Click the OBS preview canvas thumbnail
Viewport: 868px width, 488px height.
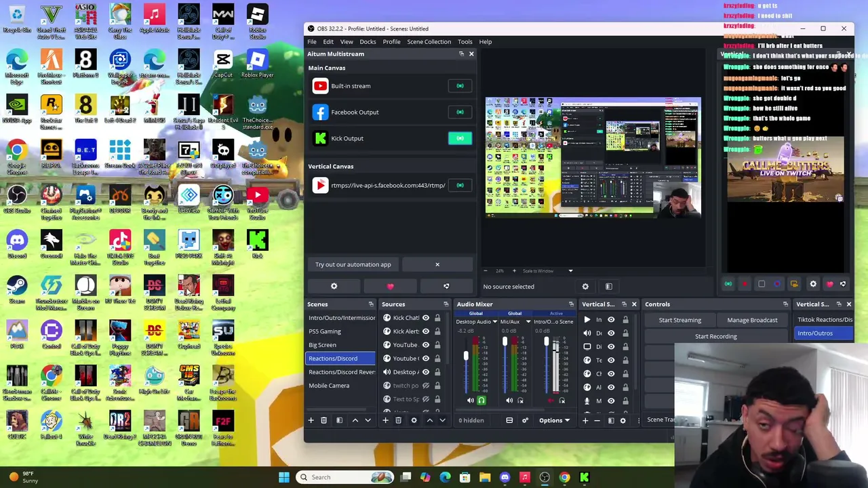click(593, 157)
